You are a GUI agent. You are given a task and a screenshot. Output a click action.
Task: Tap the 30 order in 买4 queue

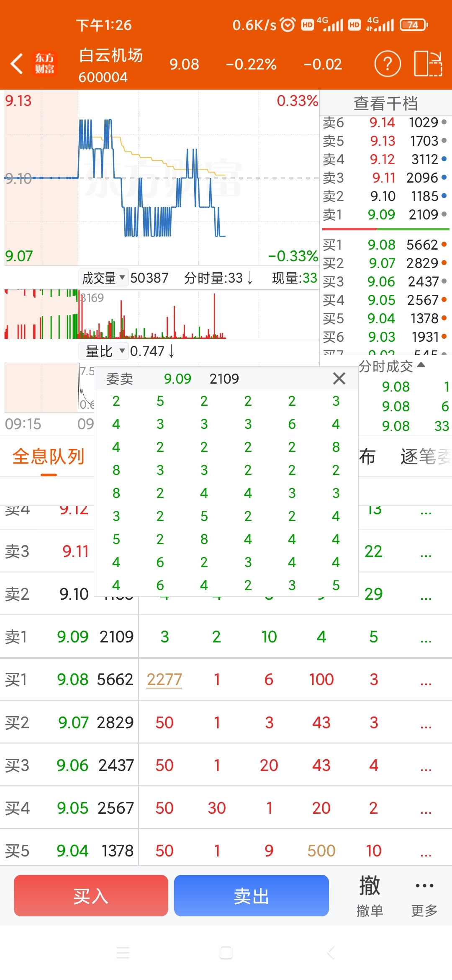pyautogui.click(x=217, y=808)
